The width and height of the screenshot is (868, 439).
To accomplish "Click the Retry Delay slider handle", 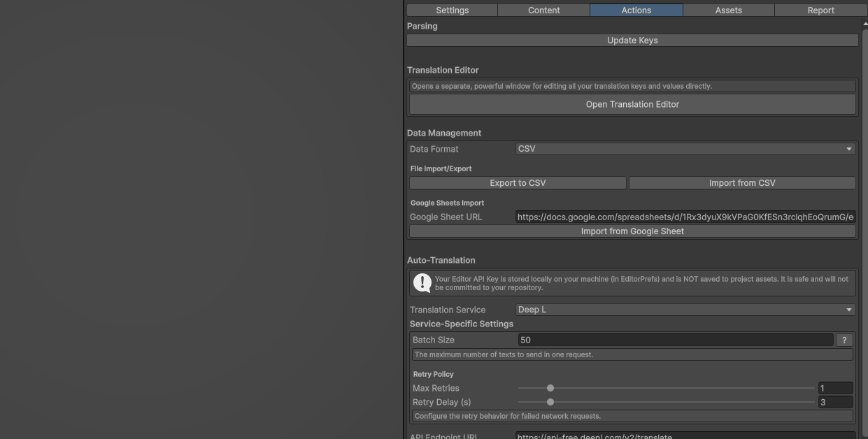I will pyautogui.click(x=550, y=402).
